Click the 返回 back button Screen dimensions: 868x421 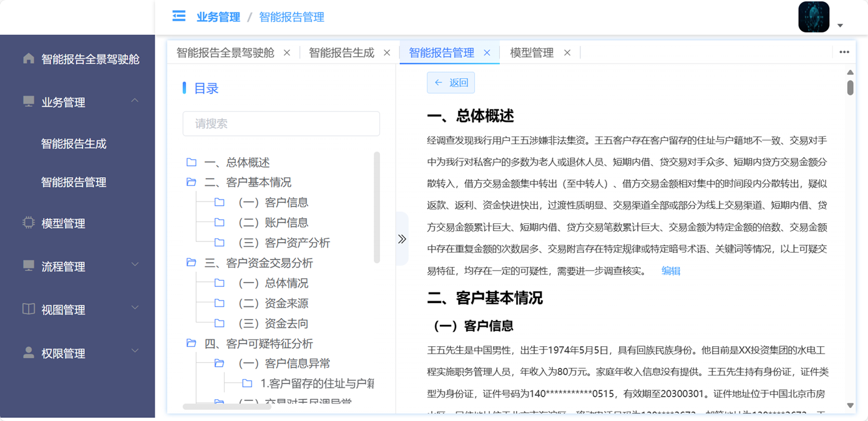pyautogui.click(x=451, y=82)
